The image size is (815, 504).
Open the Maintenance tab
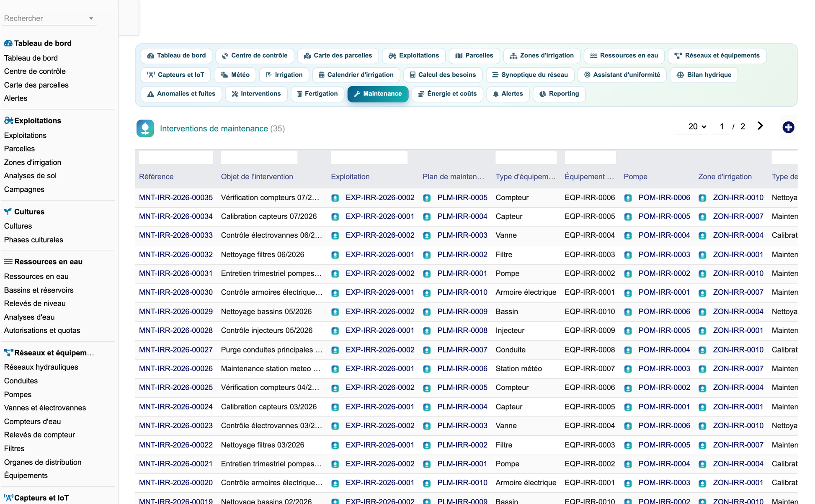(x=378, y=94)
